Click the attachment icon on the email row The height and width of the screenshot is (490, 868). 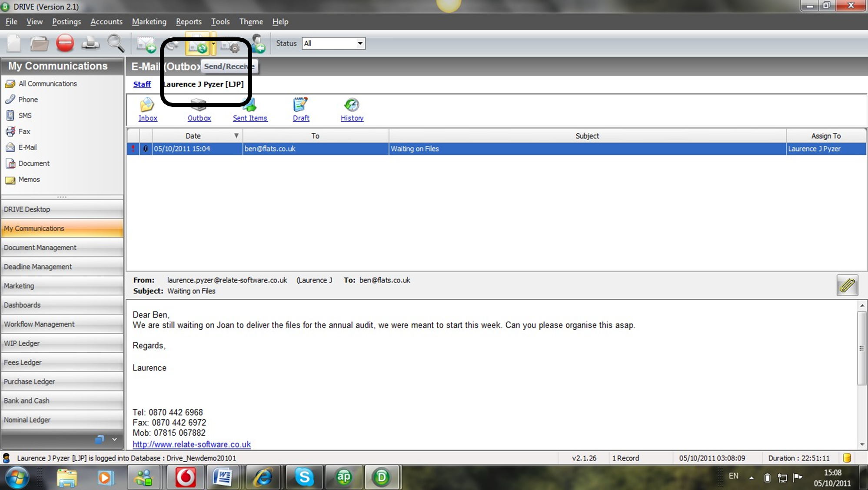click(146, 149)
